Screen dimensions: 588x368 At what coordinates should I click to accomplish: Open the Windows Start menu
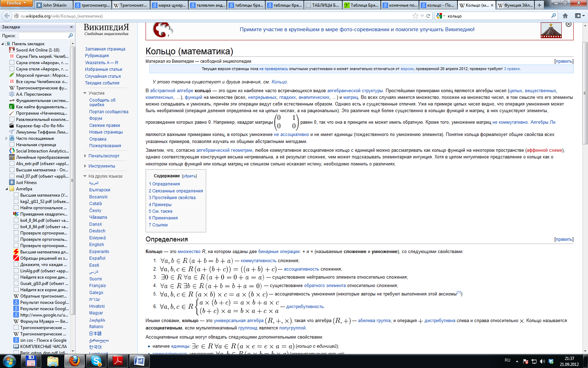pyautogui.click(x=9, y=361)
